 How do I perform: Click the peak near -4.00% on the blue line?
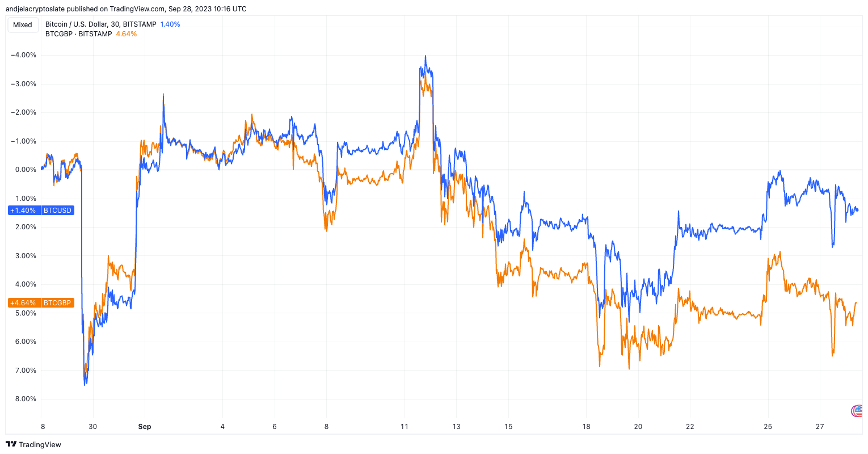tap(425, 56)
